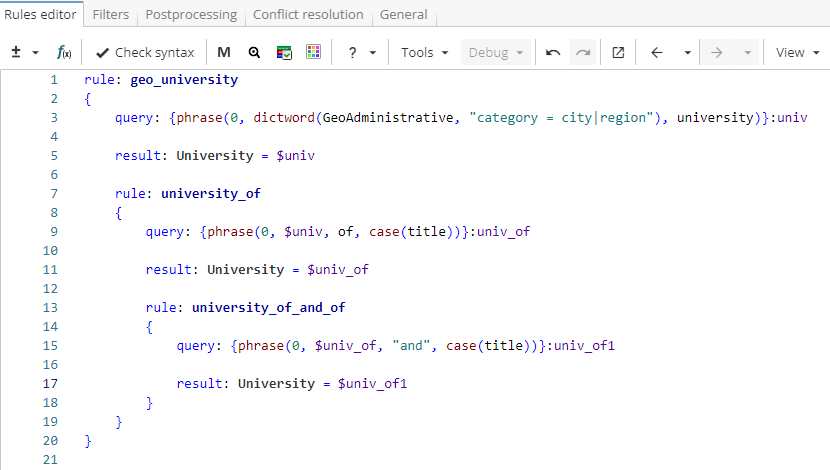The width and height of the screenshot is (830, 470).
Task: Switch to the Rules editor tab
Action: tap(40, 14)
